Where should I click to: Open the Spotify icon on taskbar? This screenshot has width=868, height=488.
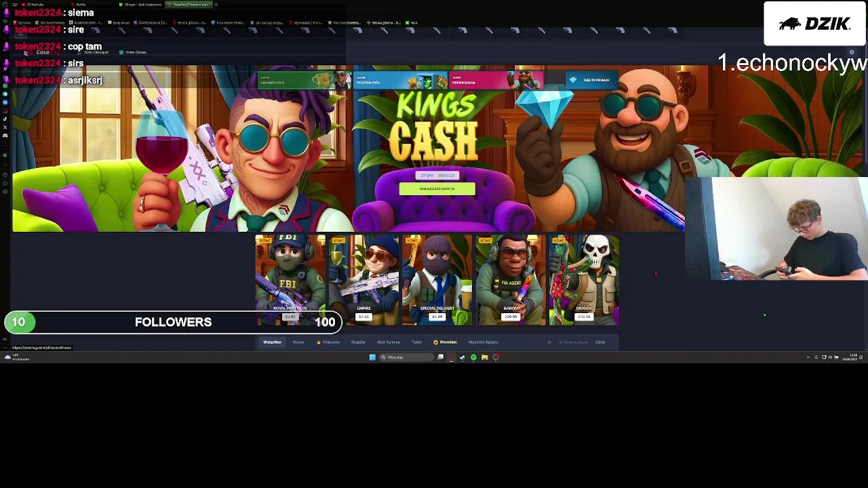(473, 357)
